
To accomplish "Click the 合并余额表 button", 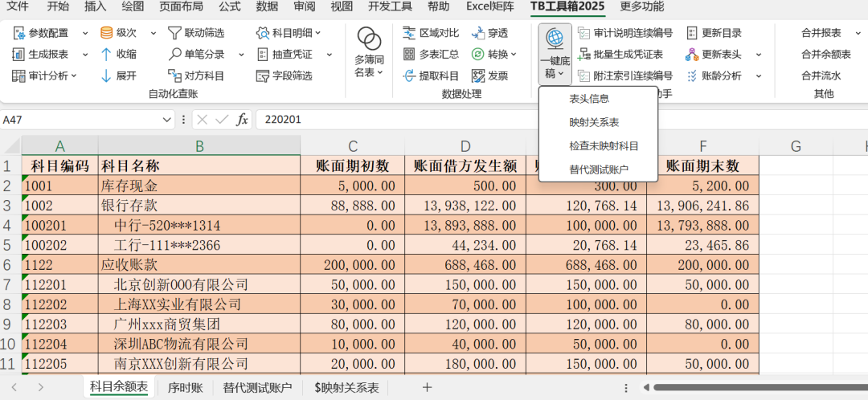I will 826,55.
